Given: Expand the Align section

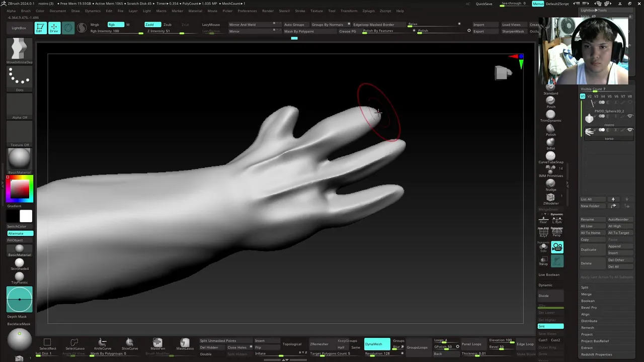Looking at the screenshot, I should tap(585, 314).
